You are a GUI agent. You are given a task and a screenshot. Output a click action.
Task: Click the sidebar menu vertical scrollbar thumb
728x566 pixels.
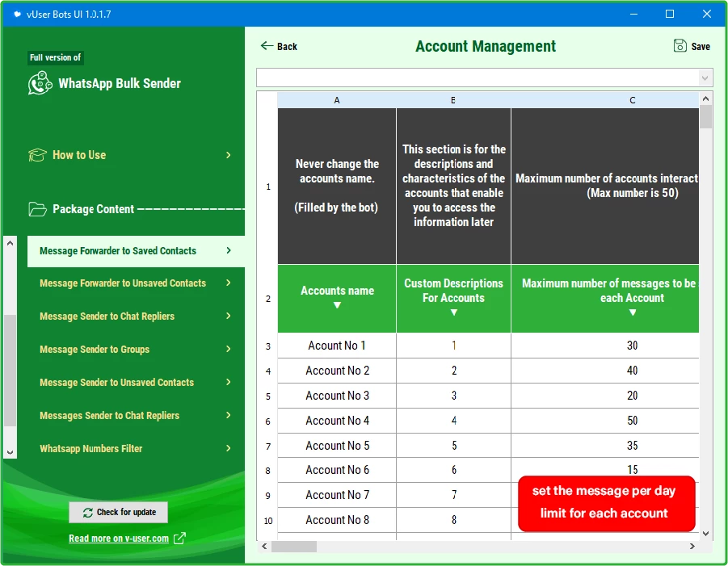click(x=11, y=371)
